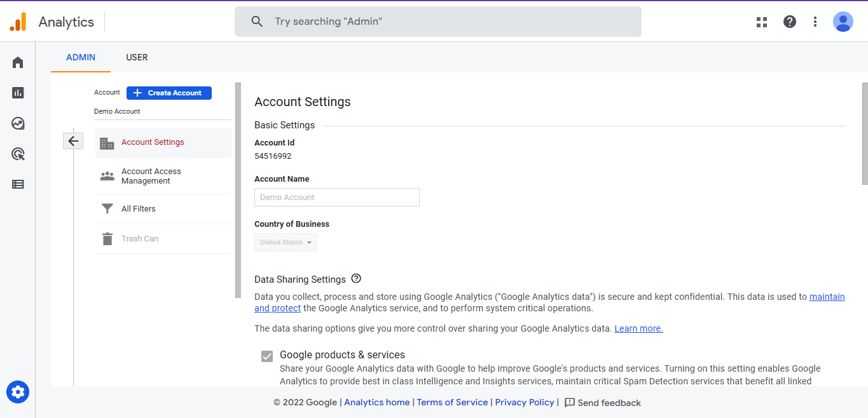Click the All Filters funnel icon
The image size is (868, 418).
107,209
